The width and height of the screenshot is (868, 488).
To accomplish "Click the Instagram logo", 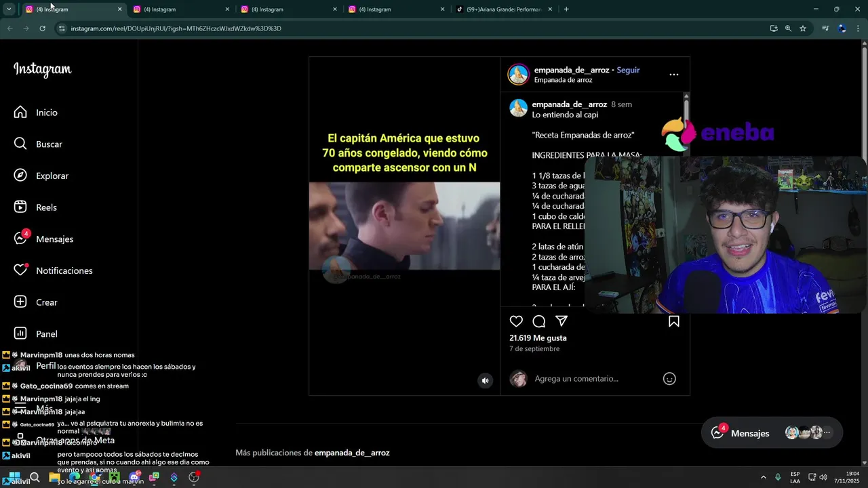I will click(42, 70).
